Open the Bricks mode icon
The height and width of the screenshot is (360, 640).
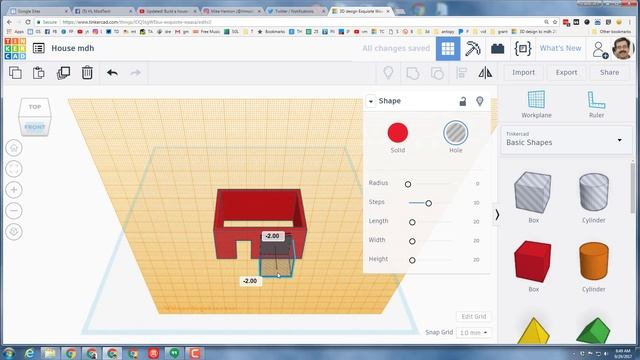498,49
